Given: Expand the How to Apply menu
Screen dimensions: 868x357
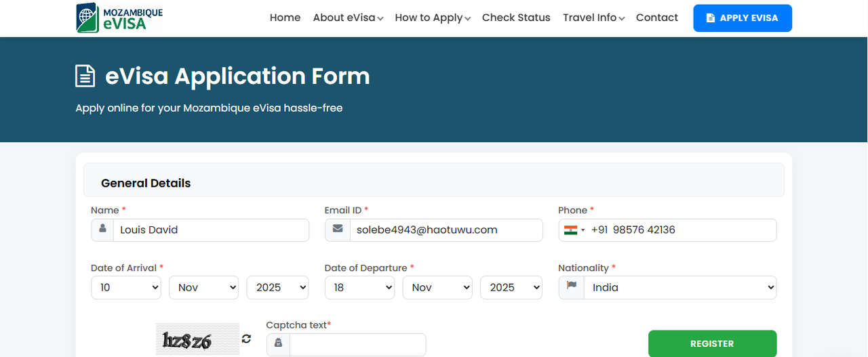Looking at the screenshot, I should 432,18.
